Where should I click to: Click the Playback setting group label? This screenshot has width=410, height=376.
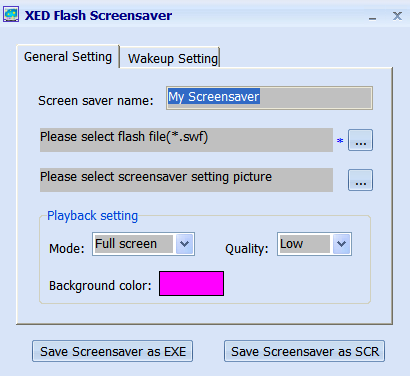(x=92, y=216)
